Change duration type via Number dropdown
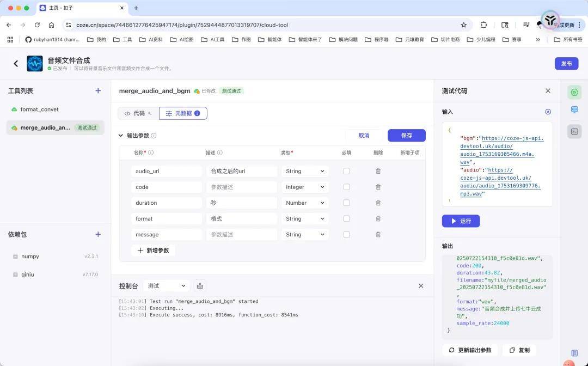The width and height of the screenshot is (588, 366). pyautogui.click(x=305, y=203)
